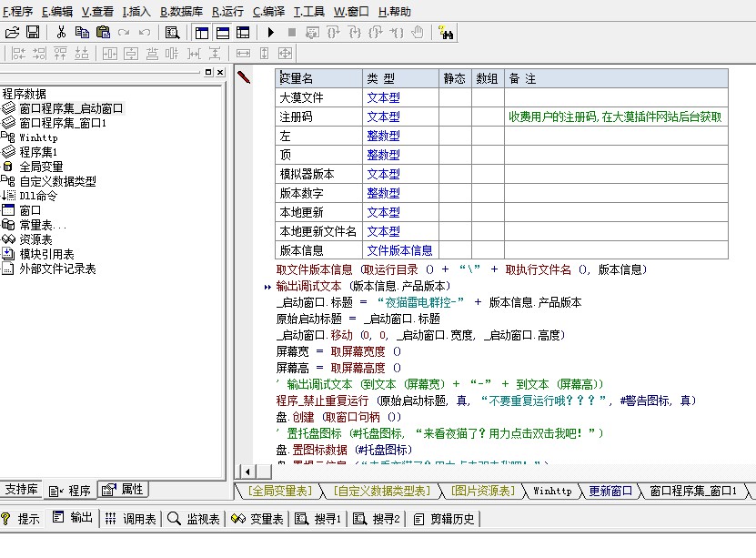
Task: Switch to the 更新窗口 editor tab
Action: [610, 491]
